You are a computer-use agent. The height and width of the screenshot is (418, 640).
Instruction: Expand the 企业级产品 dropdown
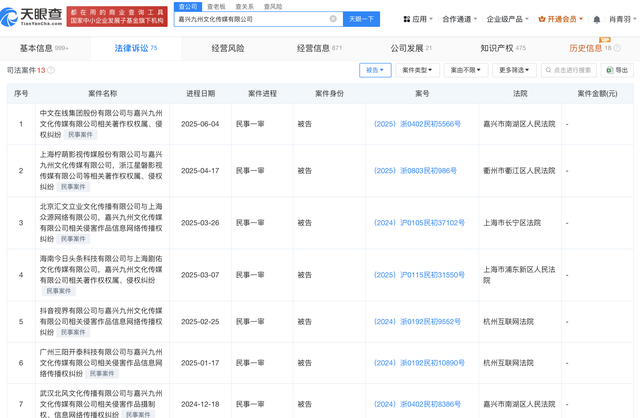click(x=507, y=19)
